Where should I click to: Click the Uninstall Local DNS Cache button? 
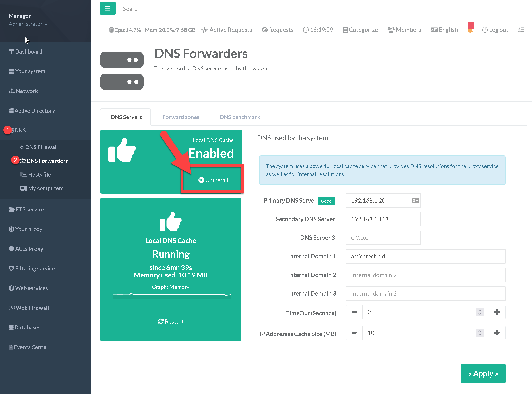pyautogui.click(x=213, y=180)
